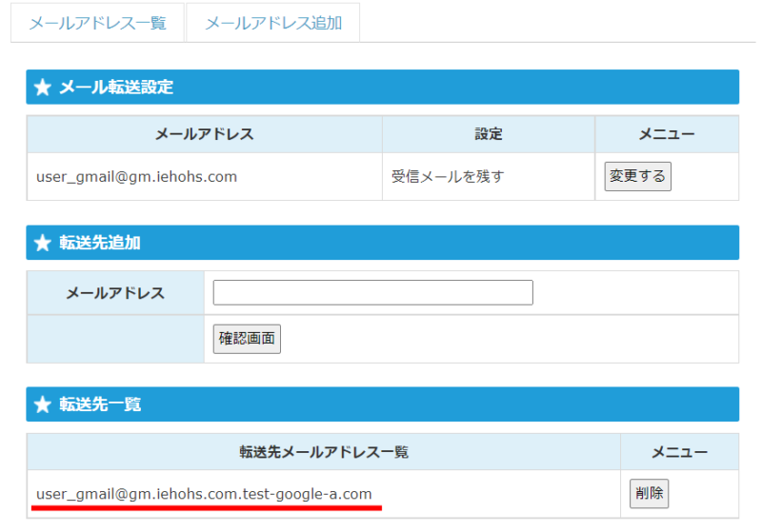Image resolution: width=762 pixels, height=532 pixels.
Task: Focus the forwarding メールアドレス input field
Action: point(372,292)
